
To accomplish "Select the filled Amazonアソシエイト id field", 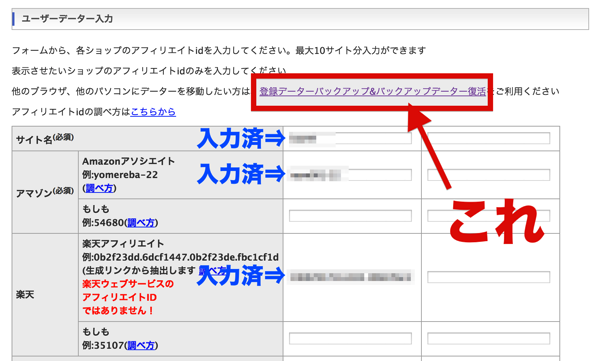I will (x=350, y=175).
